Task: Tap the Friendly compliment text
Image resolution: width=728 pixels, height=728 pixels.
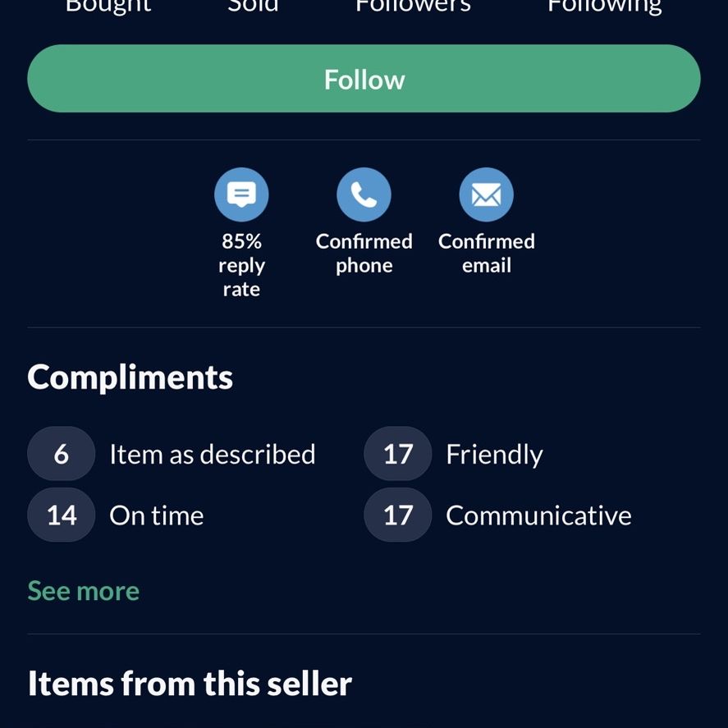Action: [x=494, y=454]
